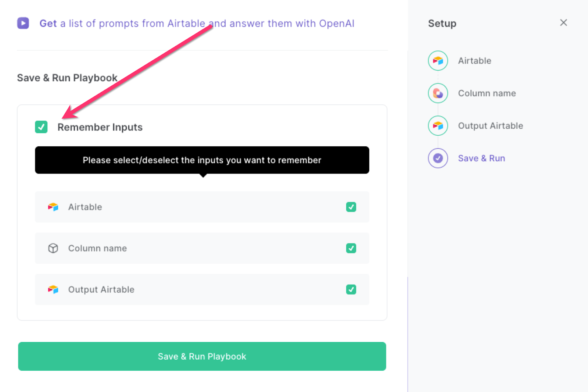Click the playbook play icon at top left
588x392 pixels.
[23, 23]
